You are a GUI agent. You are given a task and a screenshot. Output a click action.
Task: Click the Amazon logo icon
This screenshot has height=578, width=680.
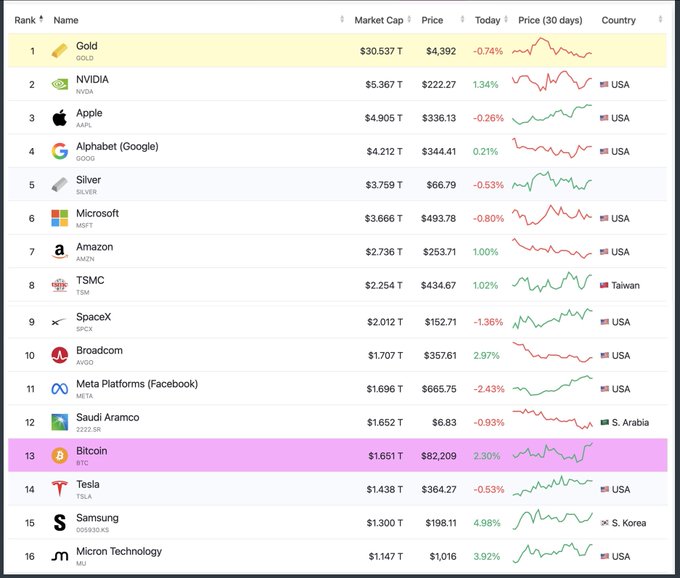click(59, 251)
